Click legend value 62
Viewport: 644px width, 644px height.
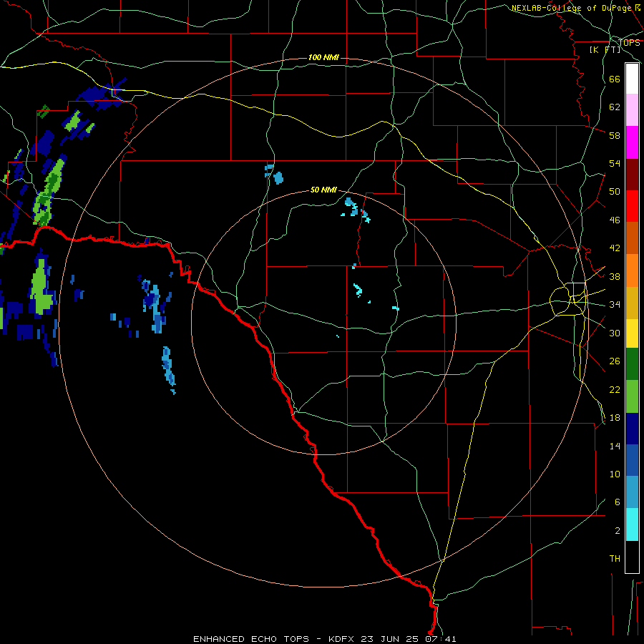click(615, 107)
